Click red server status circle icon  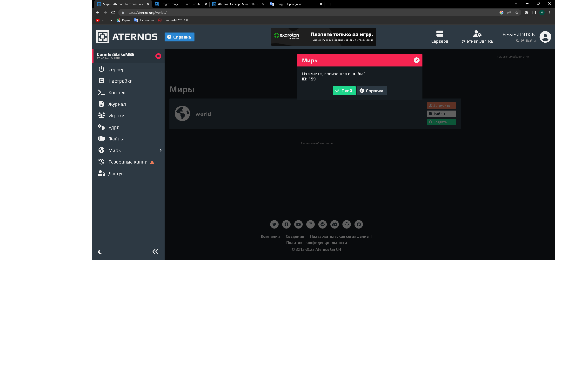pos(158,56)
